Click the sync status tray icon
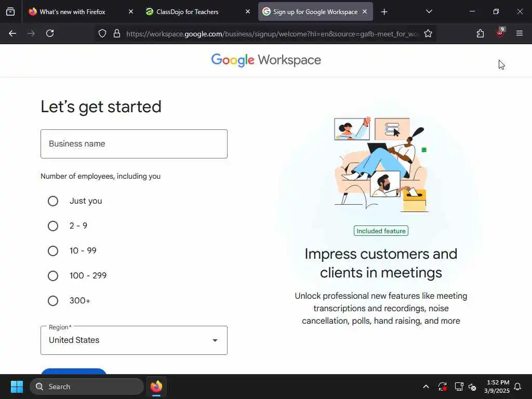Image resolution: width=532 pixels, height=399 pixels. tap(443, 387)
